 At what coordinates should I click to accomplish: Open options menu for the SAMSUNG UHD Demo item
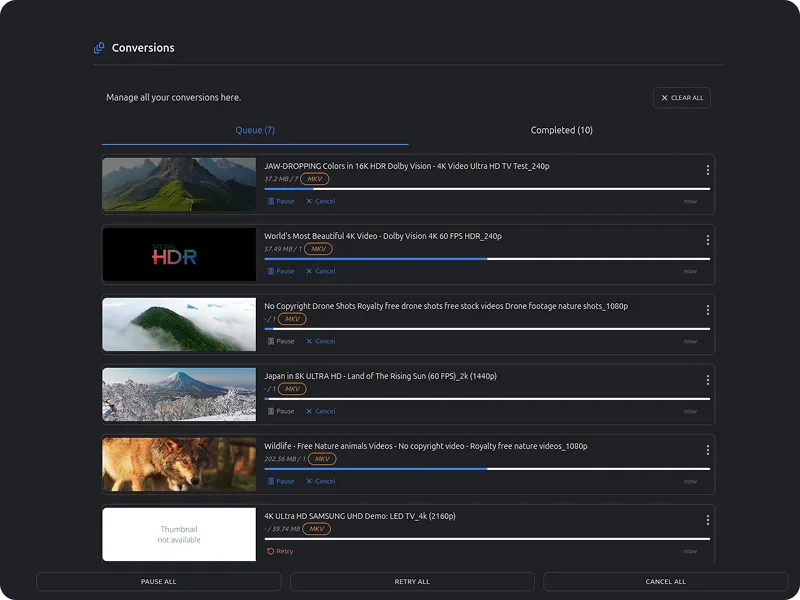[x=708, y=520]
